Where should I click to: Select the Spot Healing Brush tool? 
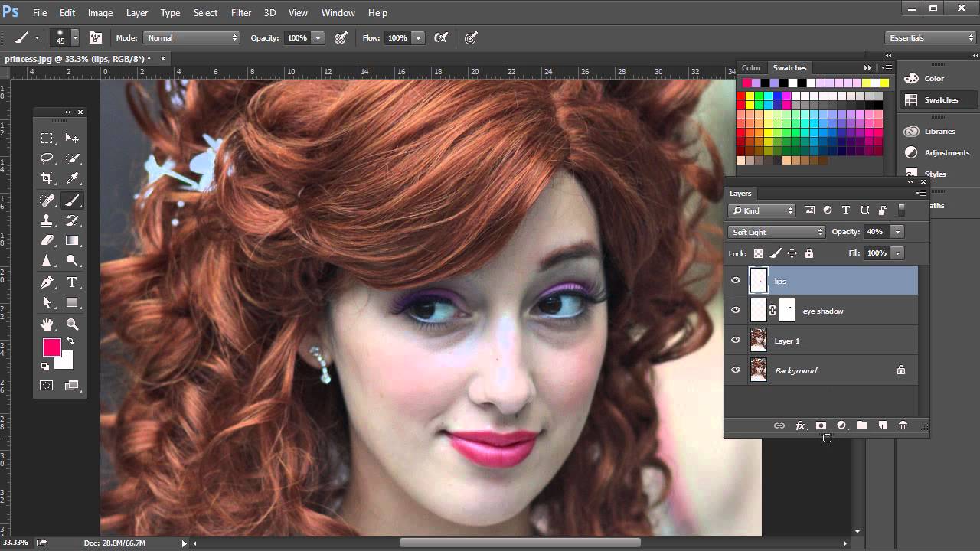(x=47, y=201)
